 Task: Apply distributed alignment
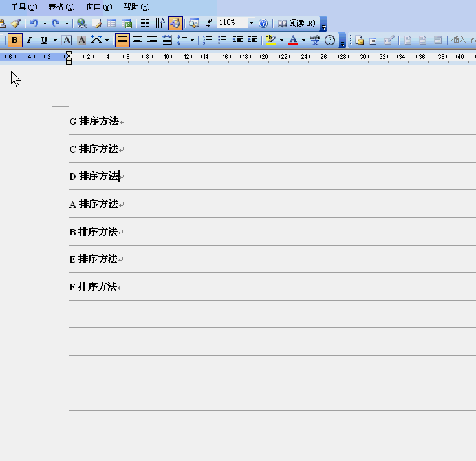tap(167, 40)
